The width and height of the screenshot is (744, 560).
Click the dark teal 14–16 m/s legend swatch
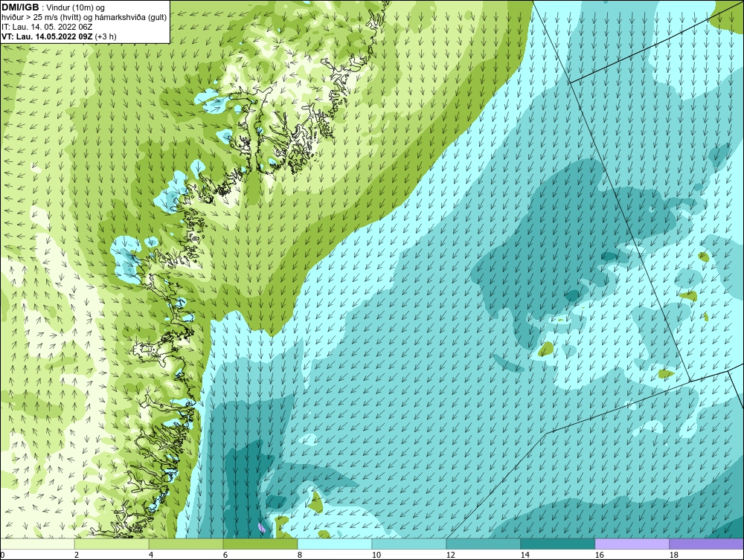coord(557,544)
